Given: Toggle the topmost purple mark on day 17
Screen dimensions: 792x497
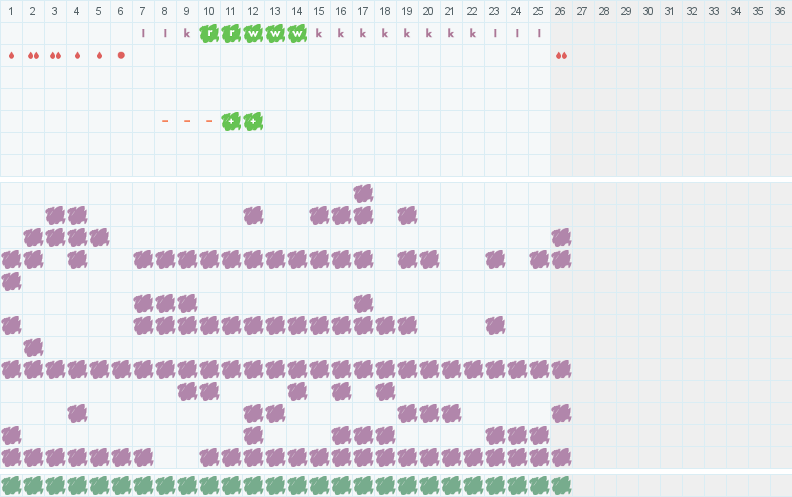Looking at the screenshot, I should [x=363, y=193].
